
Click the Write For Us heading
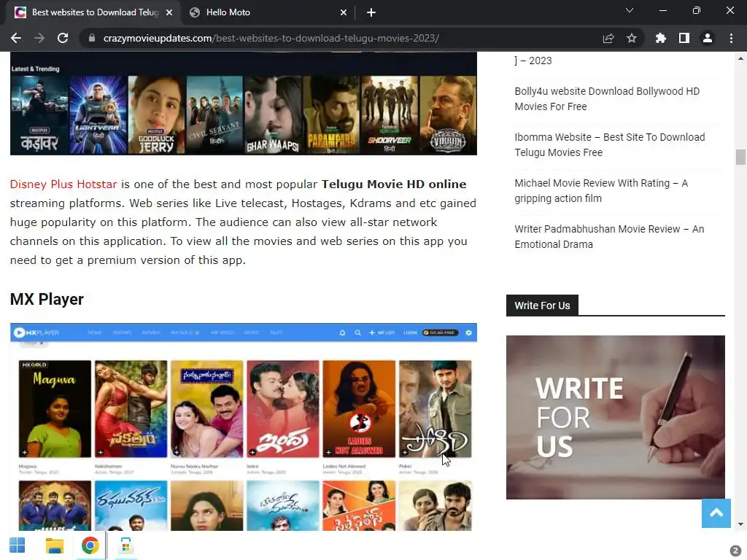point(542,306)
